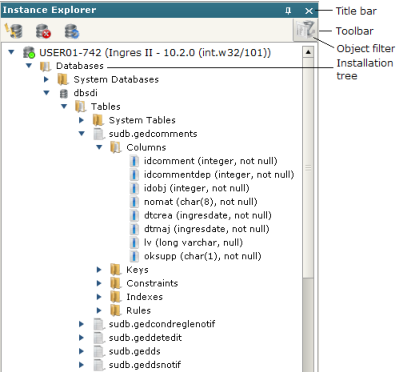The image size is (408, 372).
Task: Select 'sudb.gedcomments' table label
Action: pyautogui.click(x=153, y=134)
